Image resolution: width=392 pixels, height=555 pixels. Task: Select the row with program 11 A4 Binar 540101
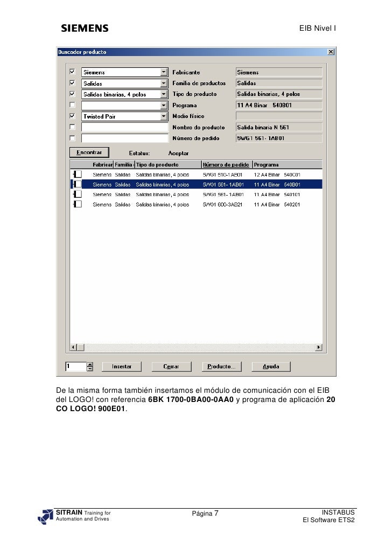(197, 195)
